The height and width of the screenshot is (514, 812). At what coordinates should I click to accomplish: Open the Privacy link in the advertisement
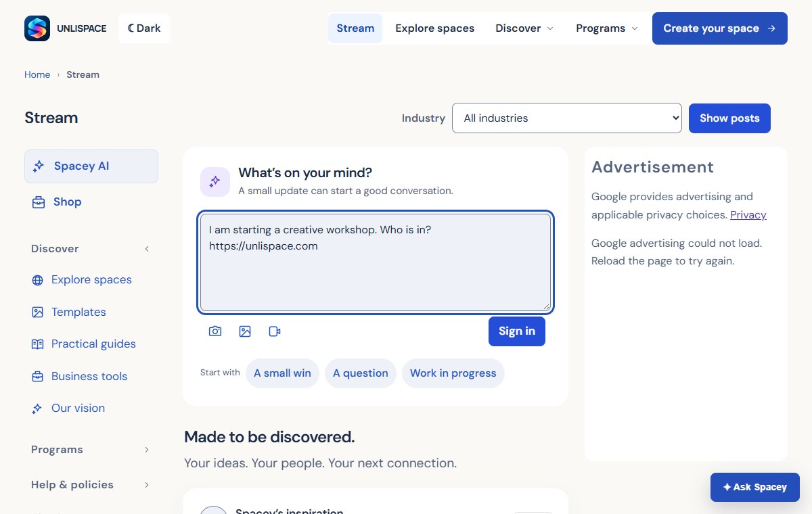[x=748, y=215]
